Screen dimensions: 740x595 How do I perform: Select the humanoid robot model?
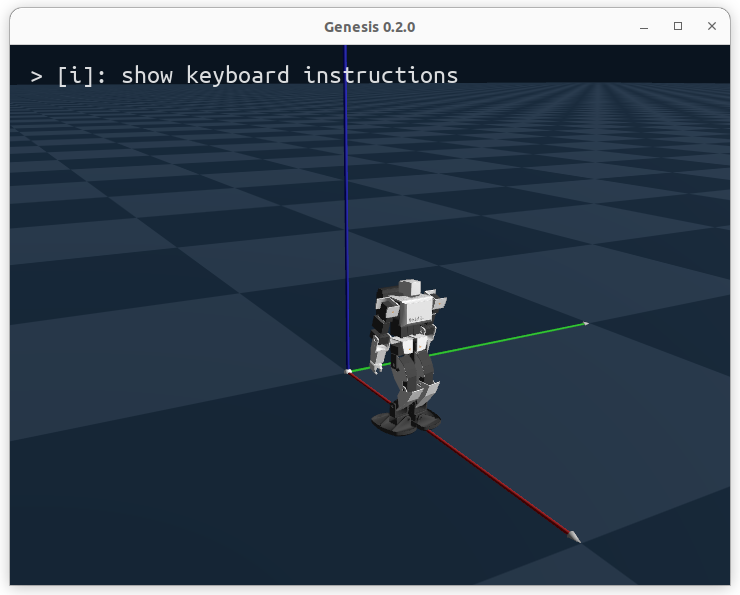coord(407,357)
